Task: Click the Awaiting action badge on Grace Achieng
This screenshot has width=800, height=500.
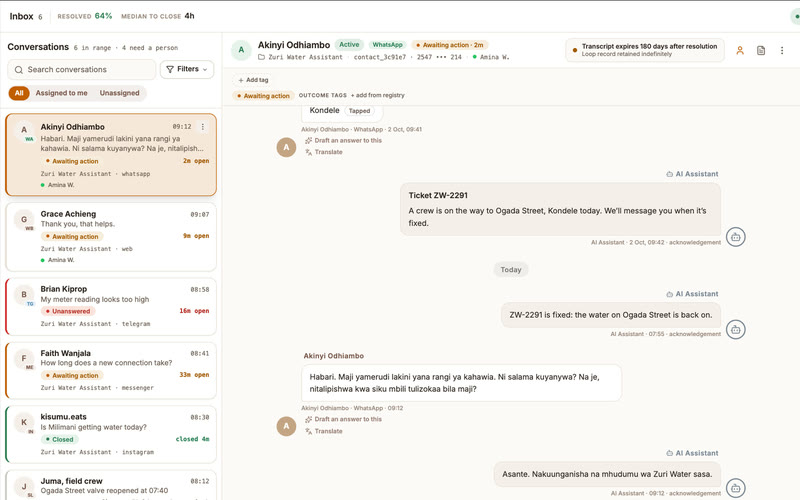Action: pos(72,237)
